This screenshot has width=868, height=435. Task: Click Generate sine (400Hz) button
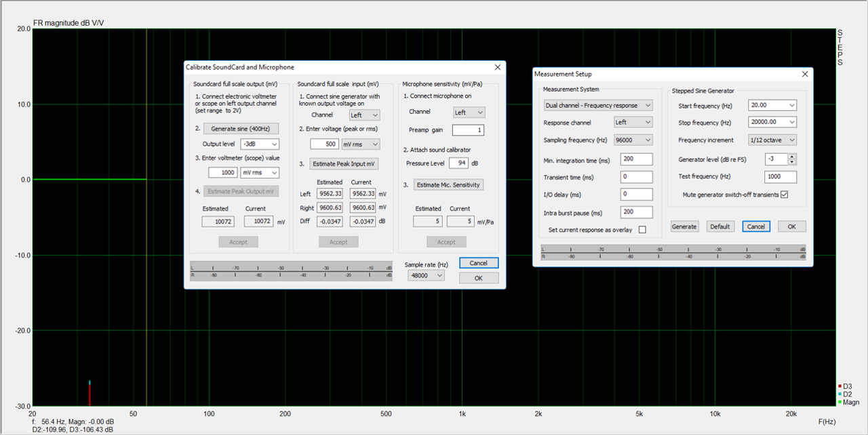tap(241, 129)
